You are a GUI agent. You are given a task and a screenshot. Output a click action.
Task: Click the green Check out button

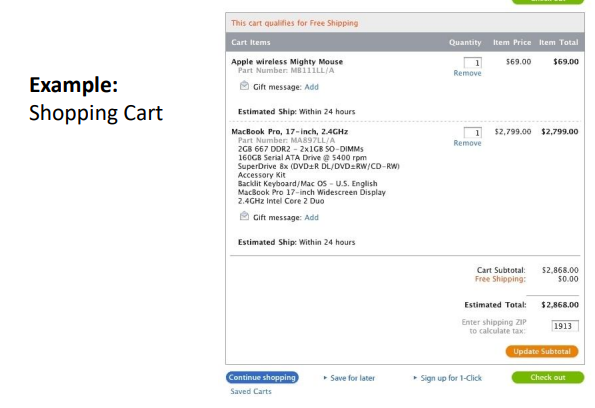[x=548, y=378]
